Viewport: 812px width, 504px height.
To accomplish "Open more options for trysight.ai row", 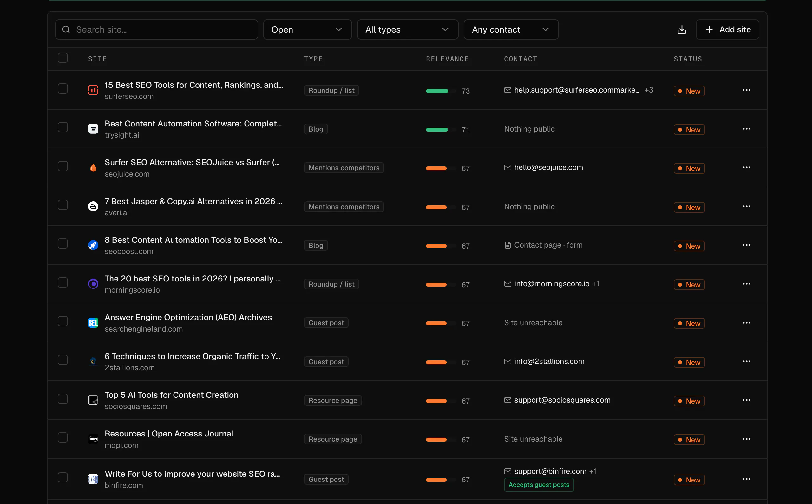I will pyautogui.click(x=746, y=129).
